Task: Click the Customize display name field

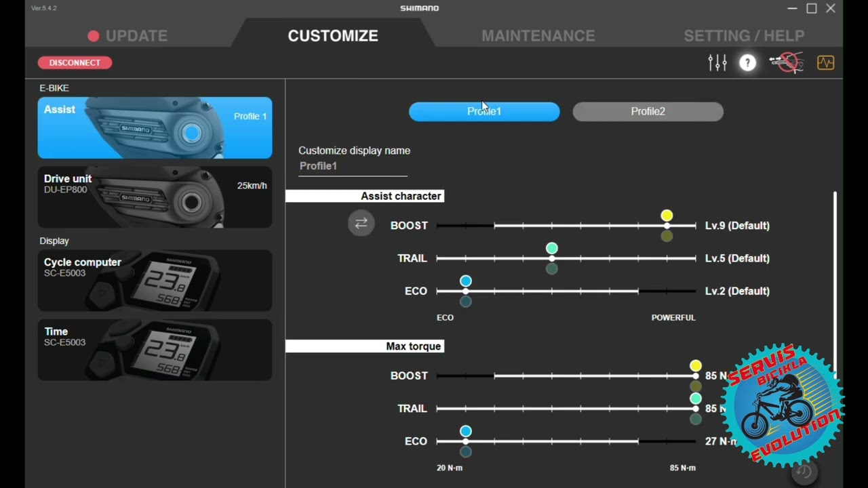Action: pyautogui.click(x=353, y=166)
